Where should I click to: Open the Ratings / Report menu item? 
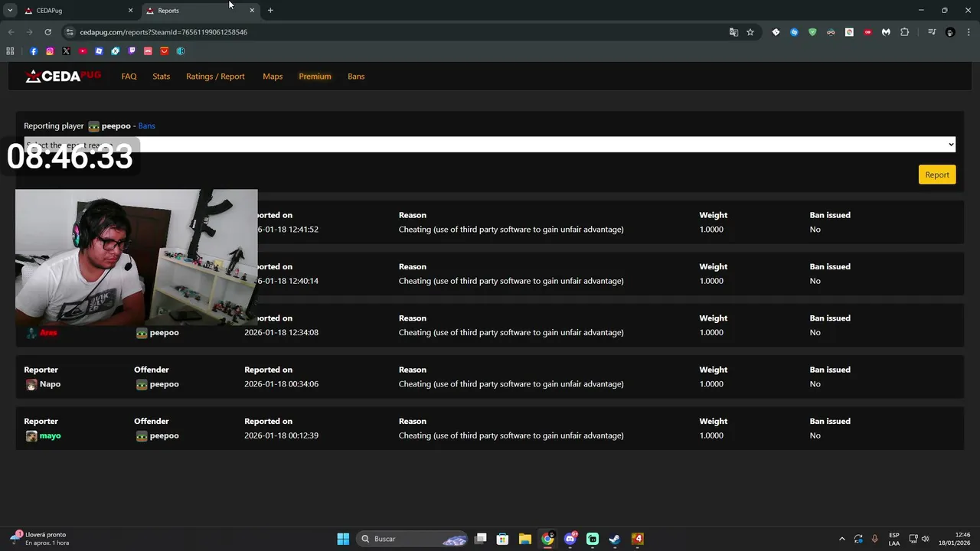click(x=215, y=77)
